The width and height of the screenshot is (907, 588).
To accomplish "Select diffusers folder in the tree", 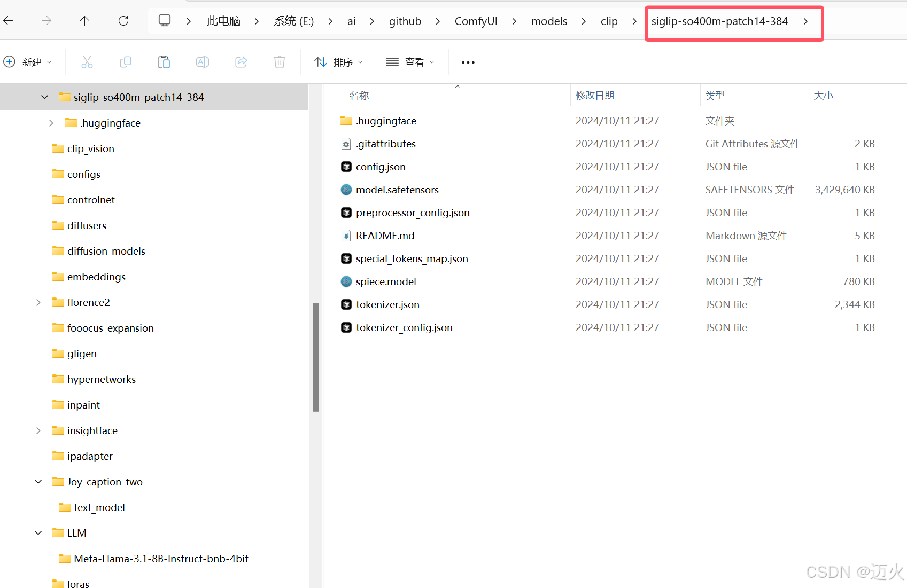I will click(80, 225).
